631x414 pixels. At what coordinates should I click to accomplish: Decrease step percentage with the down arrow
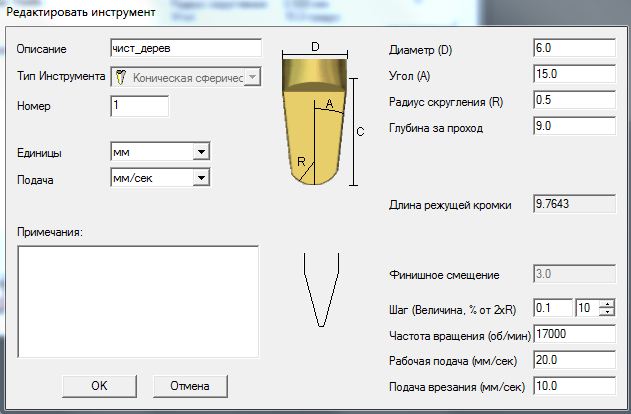606,312
